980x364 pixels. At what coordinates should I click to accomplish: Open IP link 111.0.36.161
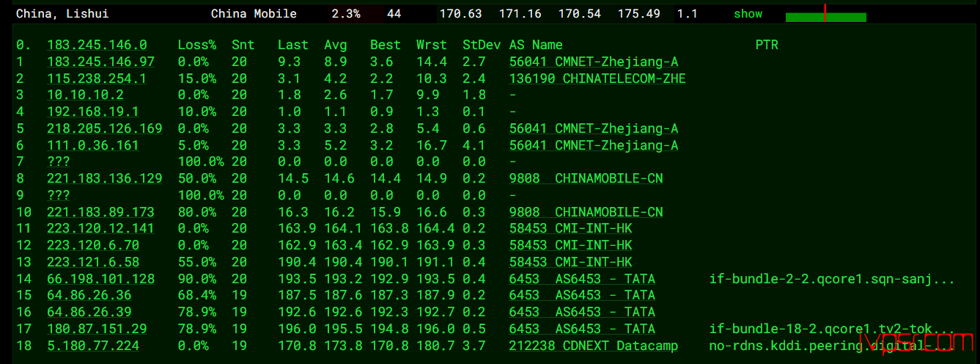click(93, 145)
